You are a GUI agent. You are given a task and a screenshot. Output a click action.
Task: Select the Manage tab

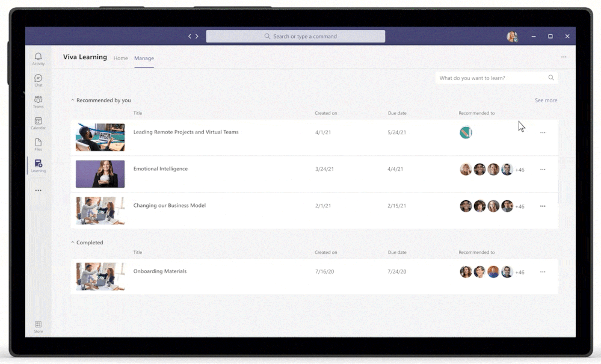[x=144, y=58]
